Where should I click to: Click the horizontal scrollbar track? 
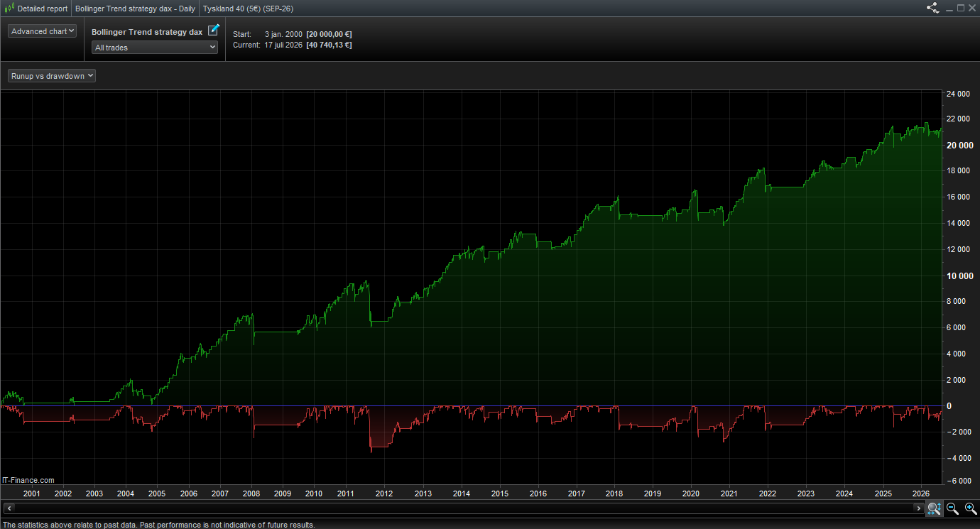point(464,508)
